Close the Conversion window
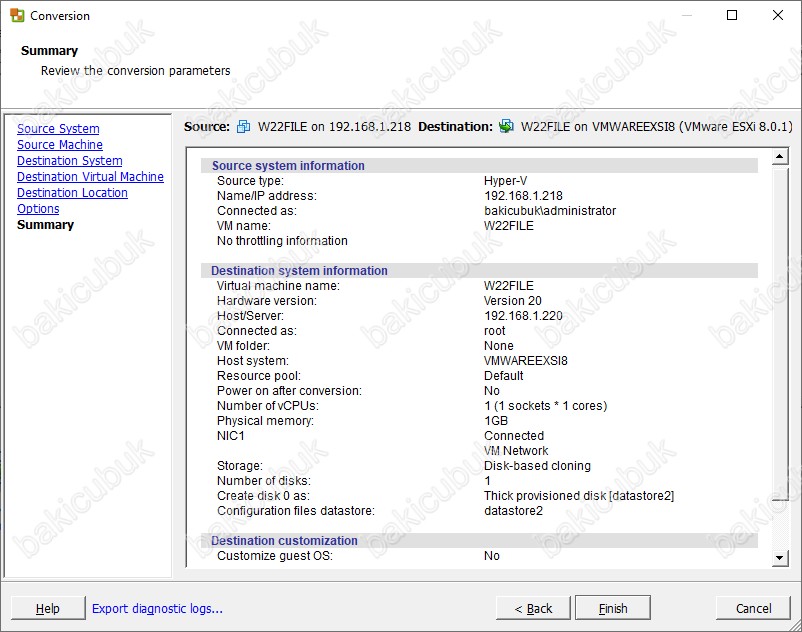 pyautogui.click(x=778, y=15)
